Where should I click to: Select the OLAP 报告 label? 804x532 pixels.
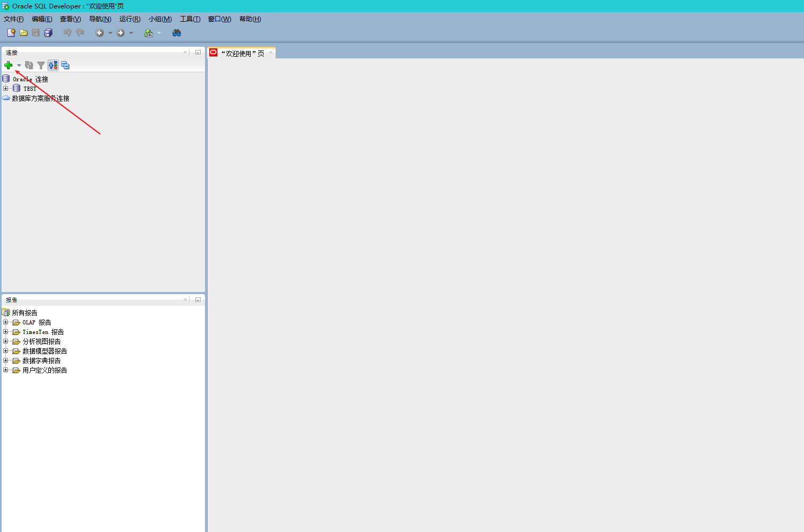point(37,322)
